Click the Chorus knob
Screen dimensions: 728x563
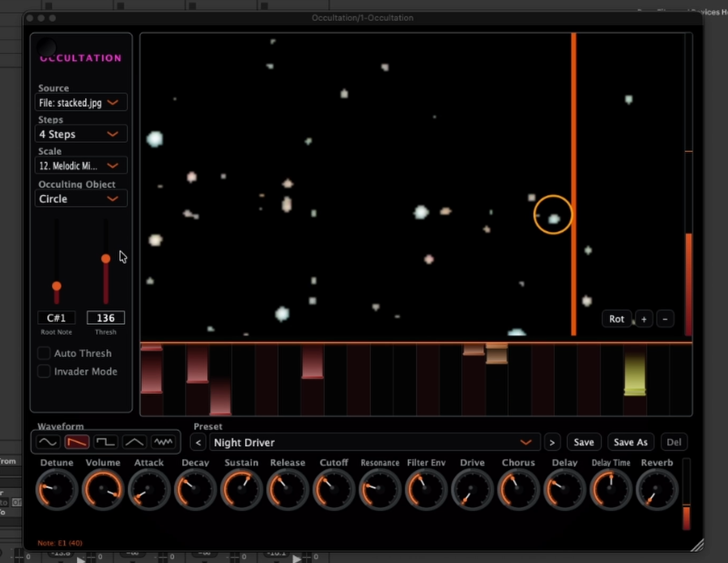click(x=518, y=490)
